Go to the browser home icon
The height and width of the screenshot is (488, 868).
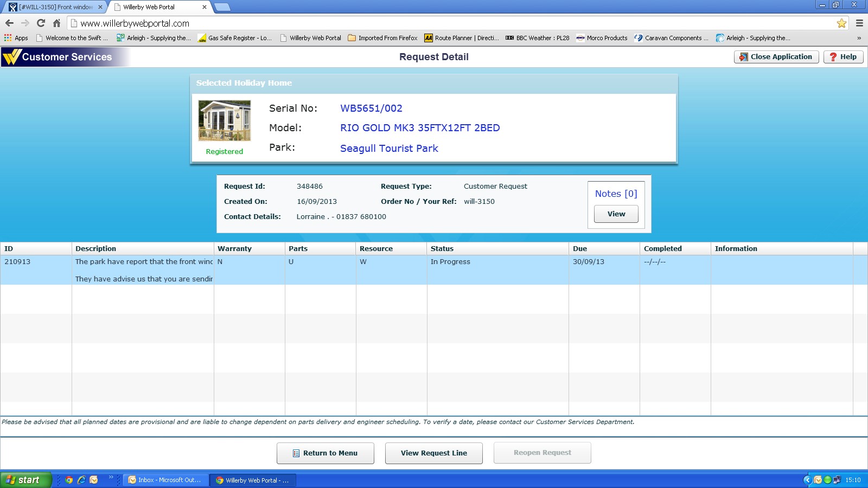pos(56,23)
